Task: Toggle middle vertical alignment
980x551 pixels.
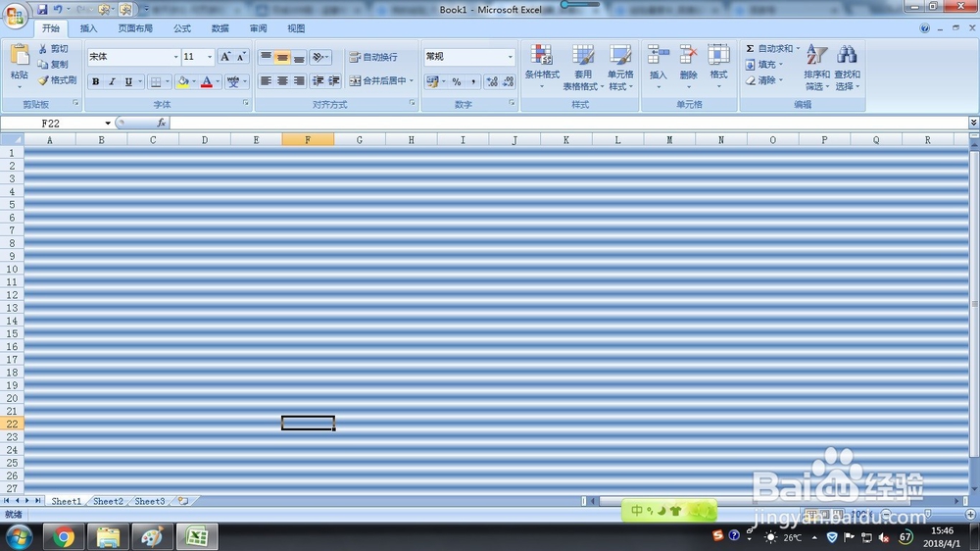Action: coord(282,57)
